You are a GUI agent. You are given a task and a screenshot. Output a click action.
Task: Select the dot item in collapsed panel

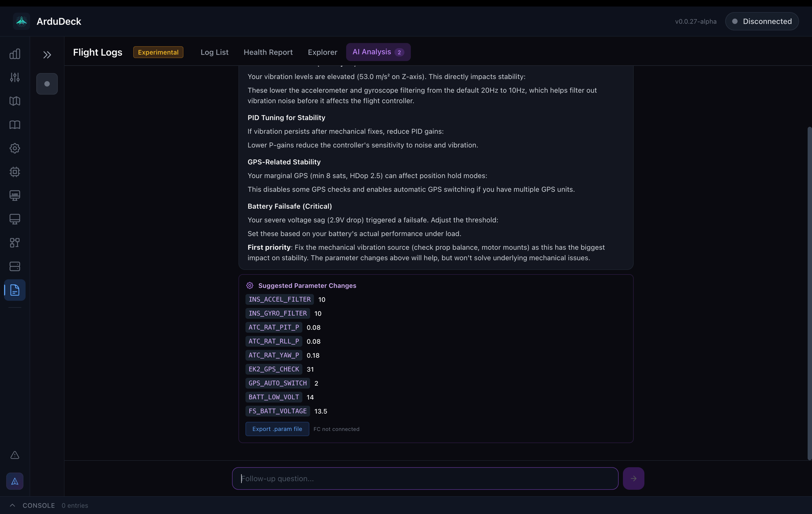click(x=47, y=84)
